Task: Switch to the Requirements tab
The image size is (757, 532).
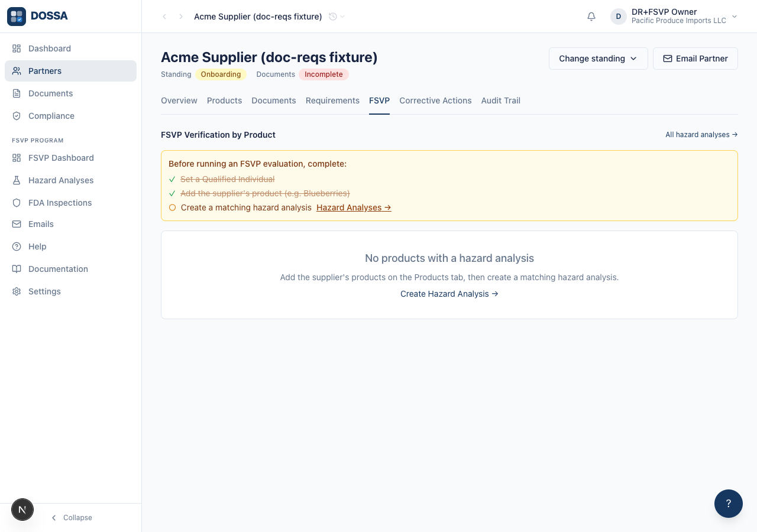Action: pyautogui.click(x=332, y=100)
